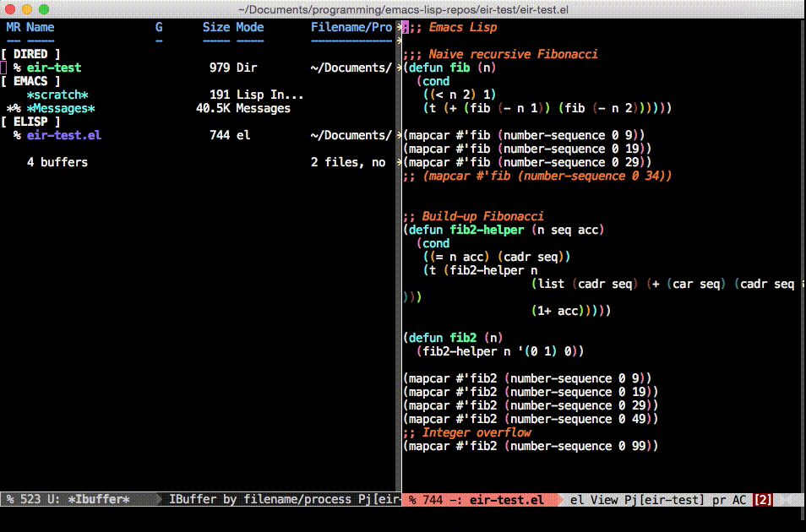Click the '((= n acc) (cadr seq))' clause
The width and height of the screenshot is (806, 532).
coord(497,257)
